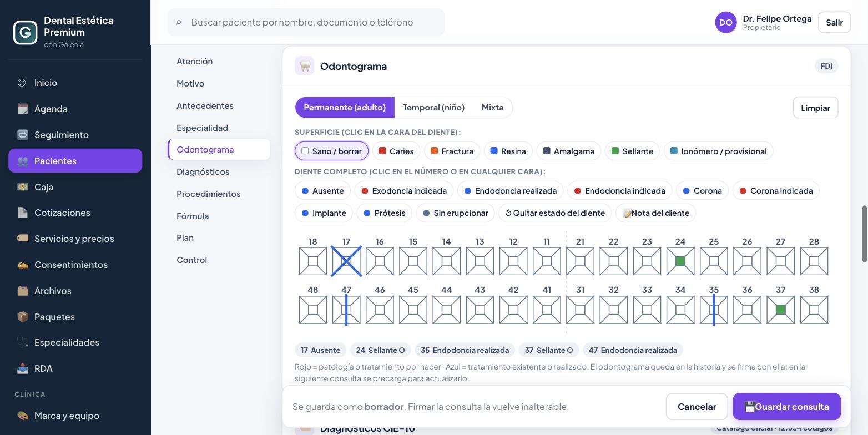
Task: Click the search magnifier icon
Action: (179, 22)
